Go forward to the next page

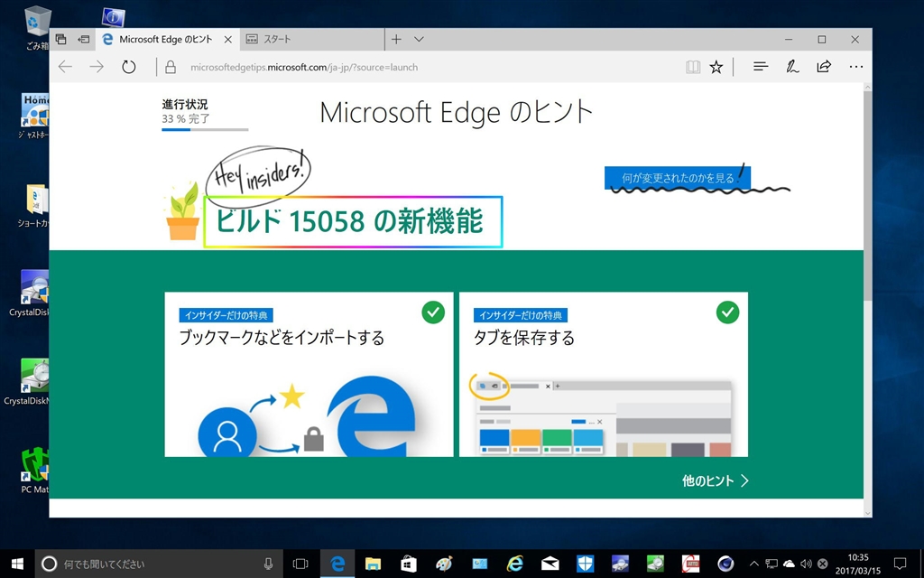(x=97, y=67)
